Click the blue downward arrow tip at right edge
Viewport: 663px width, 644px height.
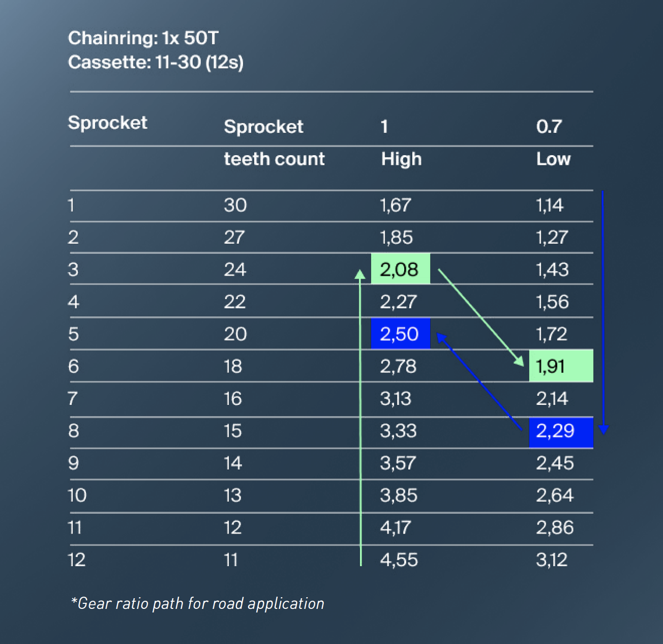(604, 429)
